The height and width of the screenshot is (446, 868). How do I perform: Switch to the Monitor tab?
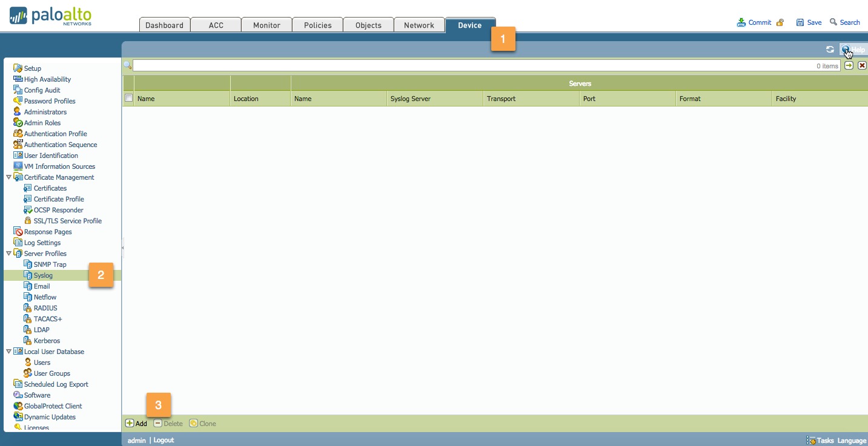pos(267,25)
